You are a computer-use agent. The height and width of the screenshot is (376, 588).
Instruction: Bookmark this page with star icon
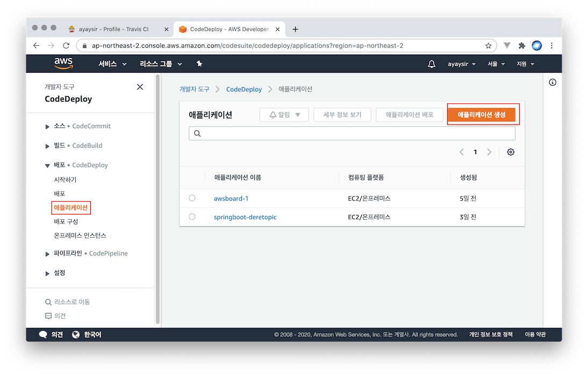coord(489,46)
